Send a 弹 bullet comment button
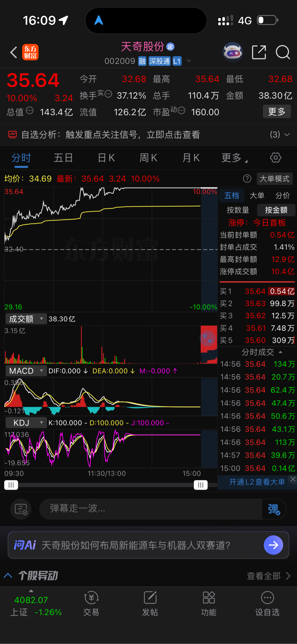 coord(274,509)
